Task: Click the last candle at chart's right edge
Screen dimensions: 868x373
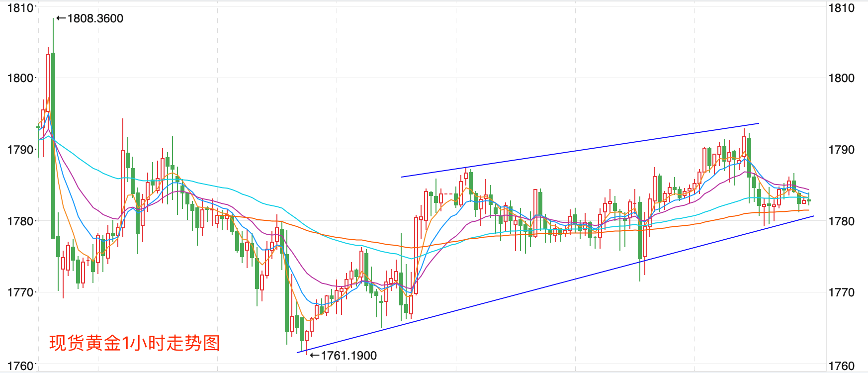Action: (809, 200)
